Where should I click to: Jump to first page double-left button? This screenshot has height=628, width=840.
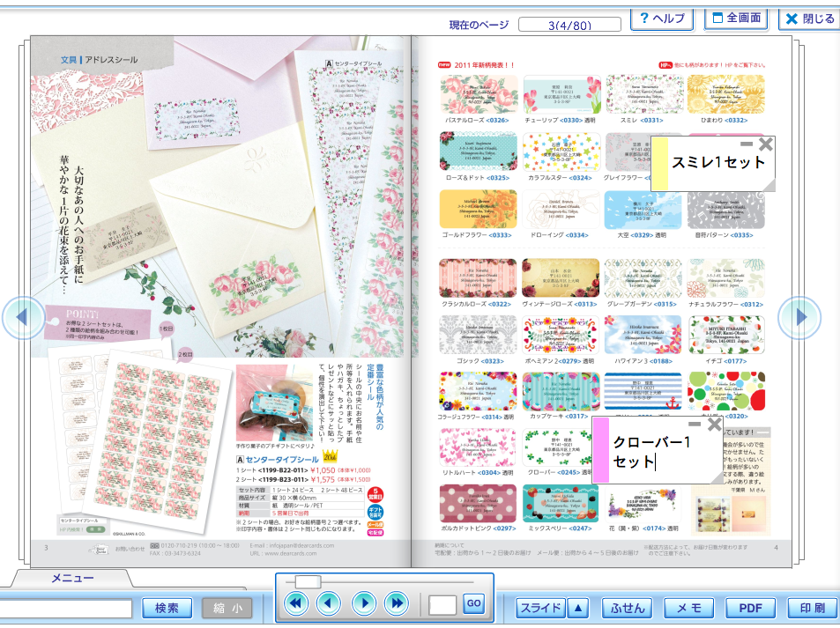coord(295,603)
